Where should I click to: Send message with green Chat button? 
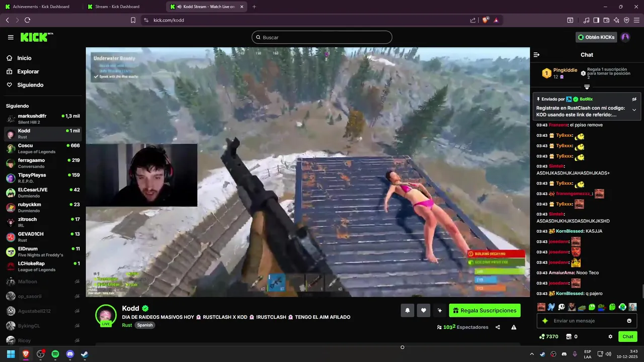tap(628, 336)
